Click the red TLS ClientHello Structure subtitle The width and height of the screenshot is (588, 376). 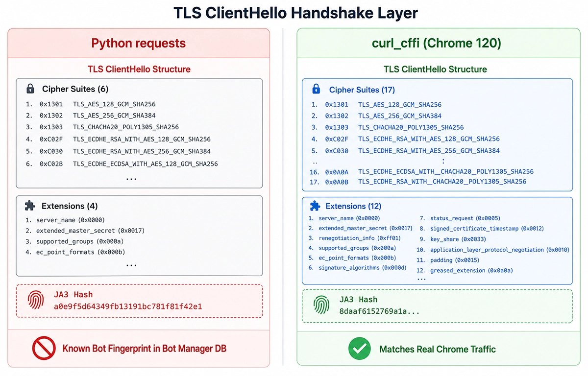click(139, 69)
